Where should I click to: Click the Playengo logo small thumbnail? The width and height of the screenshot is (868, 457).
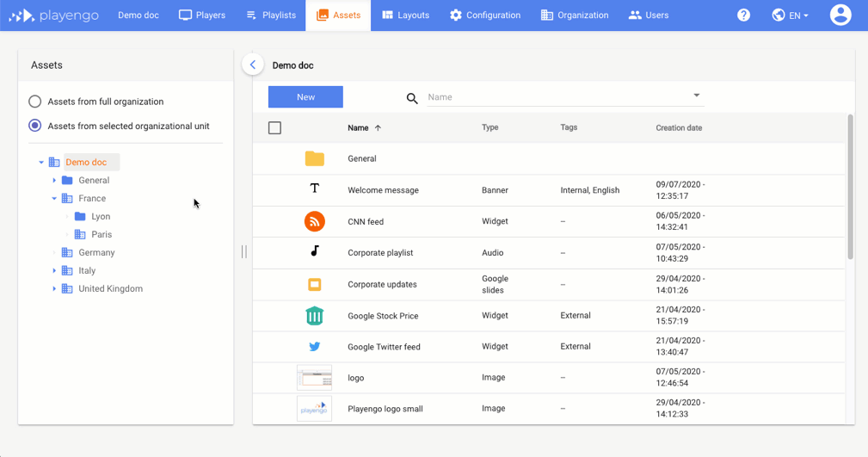point(315,409)
